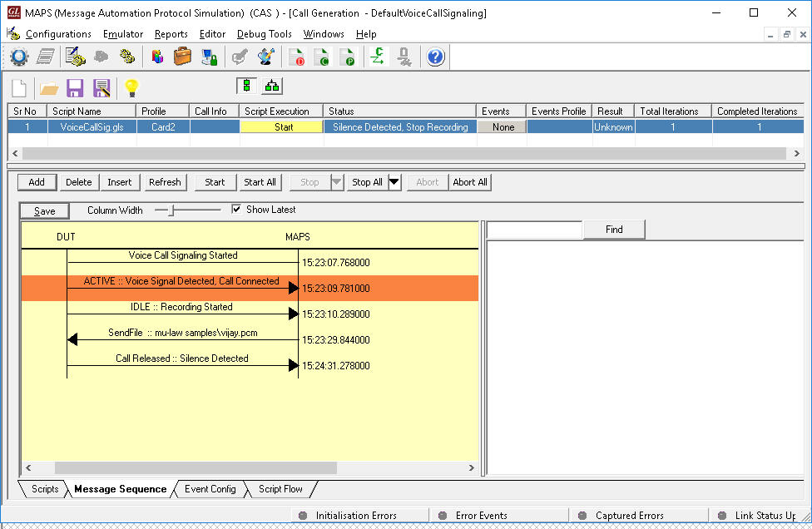Click the document icon with red D
Image resolution: width=812 pixels, height=529 pixels.
pyautogui.click(x=296, y=57)
